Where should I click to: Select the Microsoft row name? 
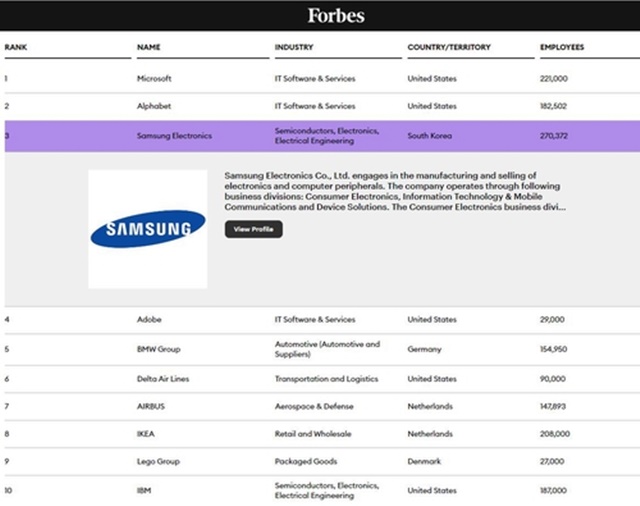pos(154,78)
